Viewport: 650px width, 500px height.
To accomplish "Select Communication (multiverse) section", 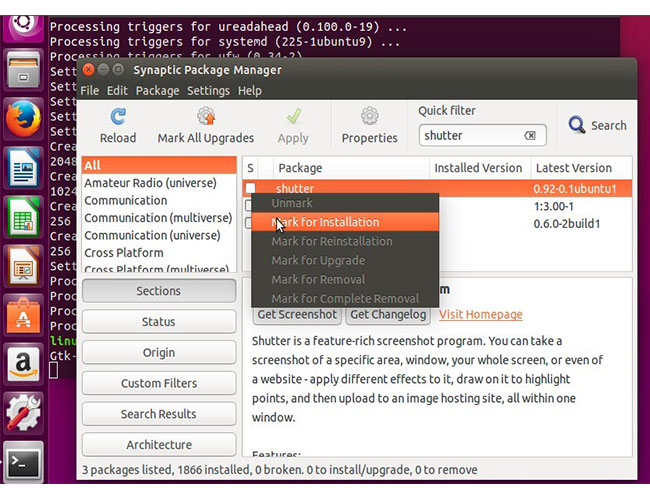I will pyautogui.click(x=159, y=218).
